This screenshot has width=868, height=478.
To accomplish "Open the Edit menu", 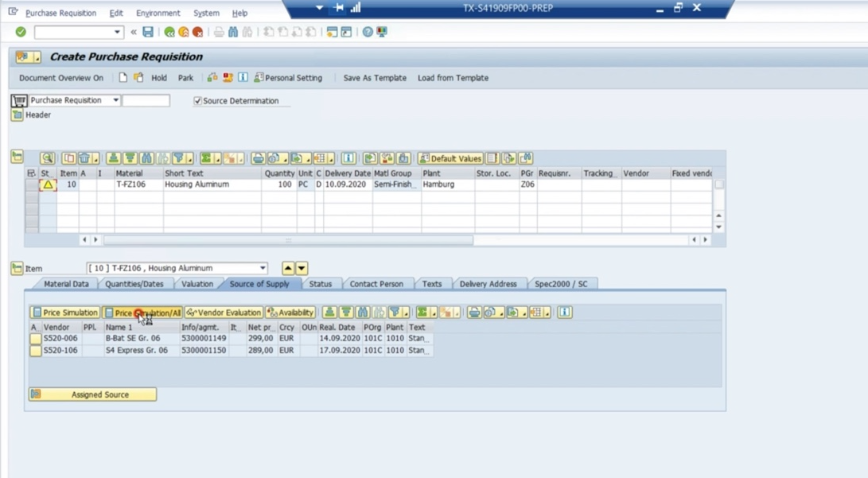I will tap(116, 13).
